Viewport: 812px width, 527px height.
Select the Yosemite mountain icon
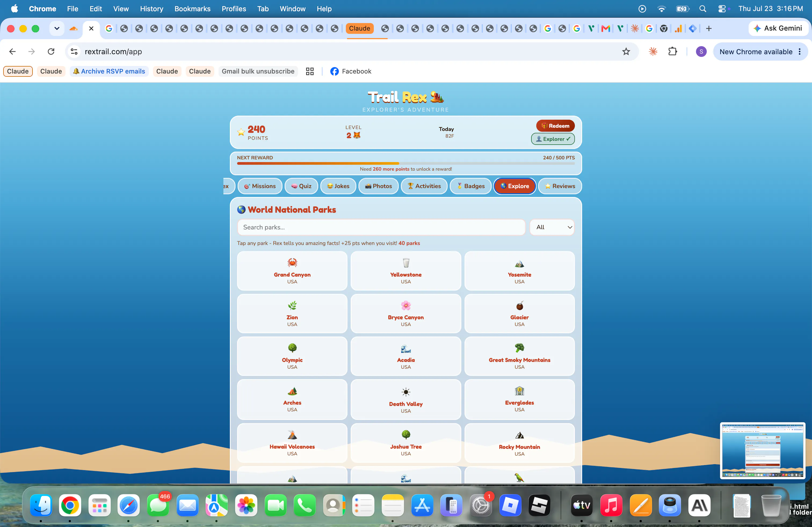pos(519,263)
